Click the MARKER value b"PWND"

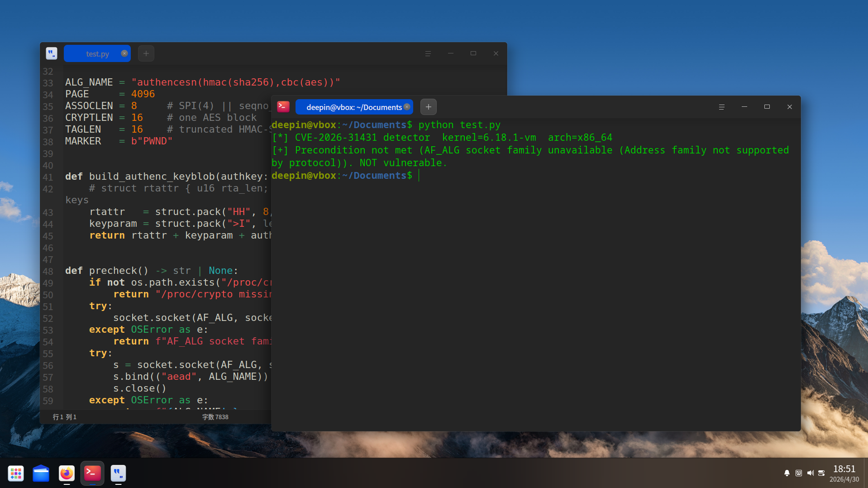[152, 141]
